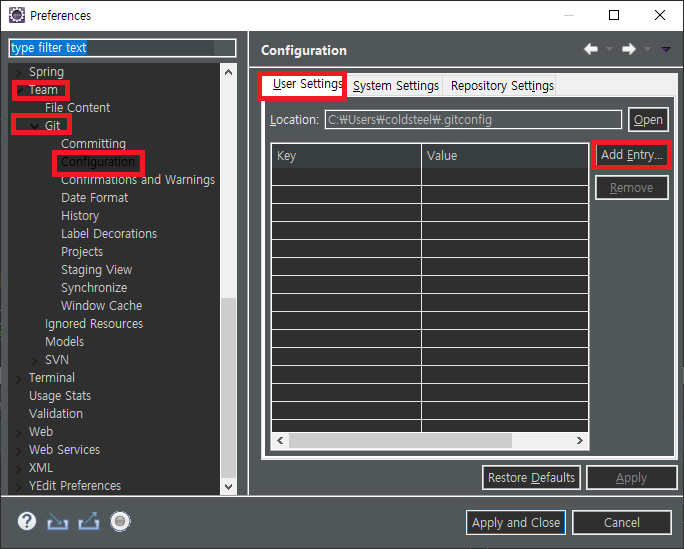Click the Import preferences icon
The width and height of the screenshot is (684, 549).
[x=58, y=522]
